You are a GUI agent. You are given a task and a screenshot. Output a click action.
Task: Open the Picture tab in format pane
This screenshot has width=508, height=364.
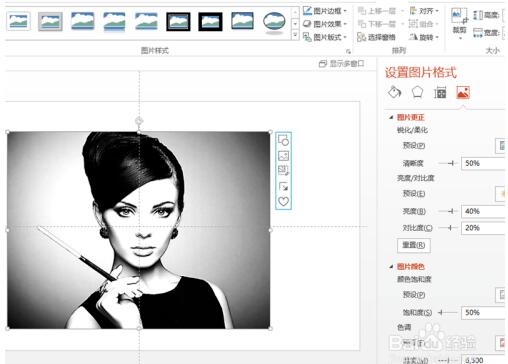tap(463, 92)
